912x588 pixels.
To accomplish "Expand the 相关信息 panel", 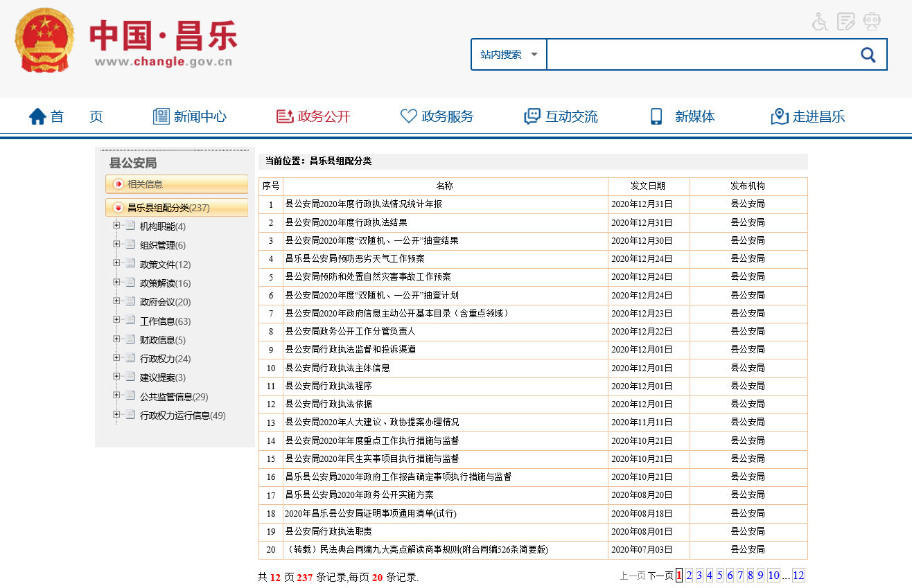I will (119, 184).
